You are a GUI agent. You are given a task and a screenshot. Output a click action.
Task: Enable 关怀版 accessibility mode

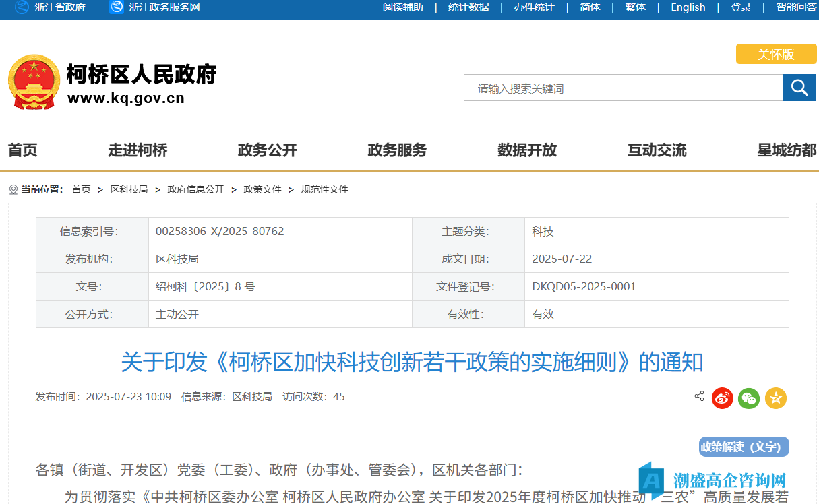point(776,54)
